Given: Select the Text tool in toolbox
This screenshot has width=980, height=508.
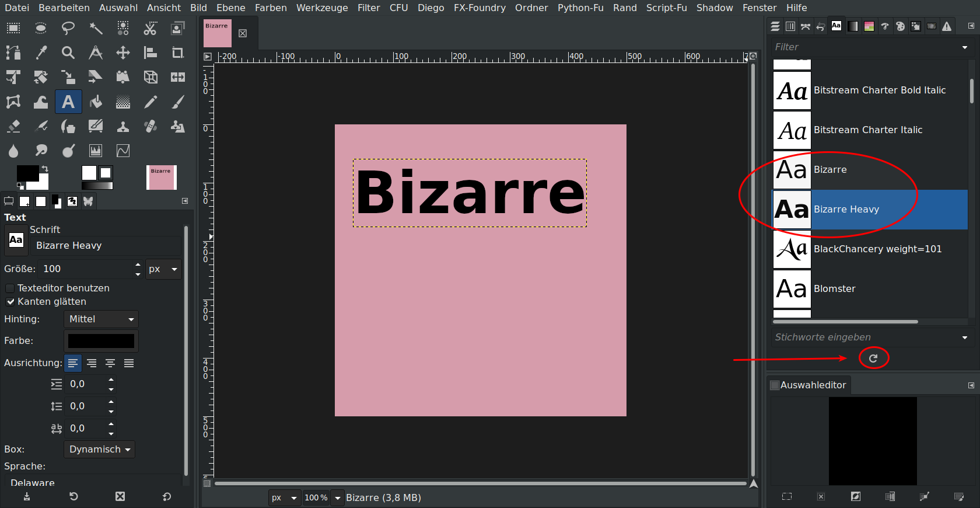Looking at the screenshot, I should pyautogui.click(x=68, y=102).
